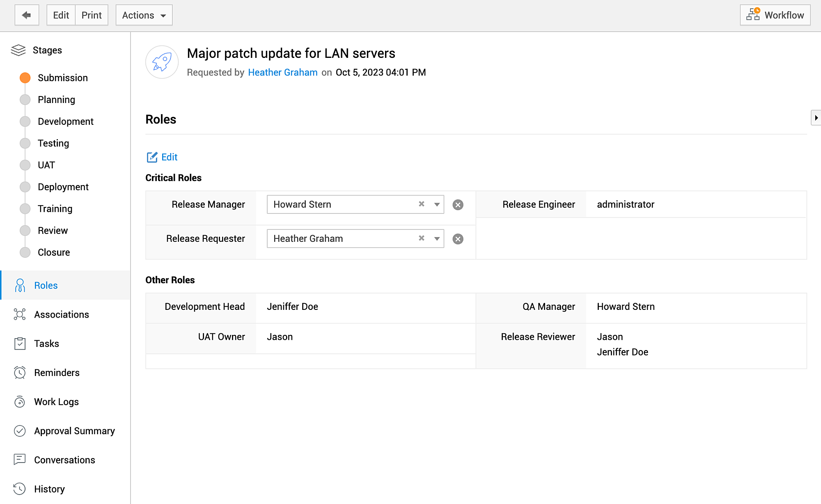The width and height of the screenshot is (821, 504).
Task: Open the Tasks tab in sidebar
Action: coord(46,344)
